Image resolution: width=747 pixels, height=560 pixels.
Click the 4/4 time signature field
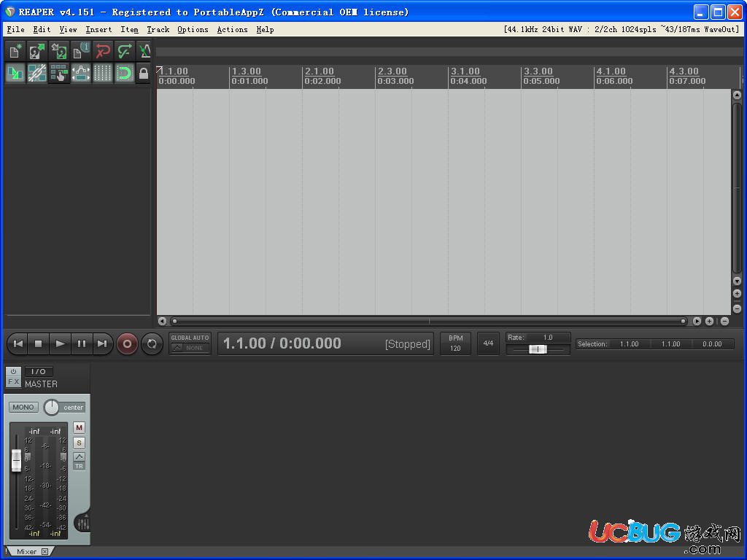click(488, 343)
